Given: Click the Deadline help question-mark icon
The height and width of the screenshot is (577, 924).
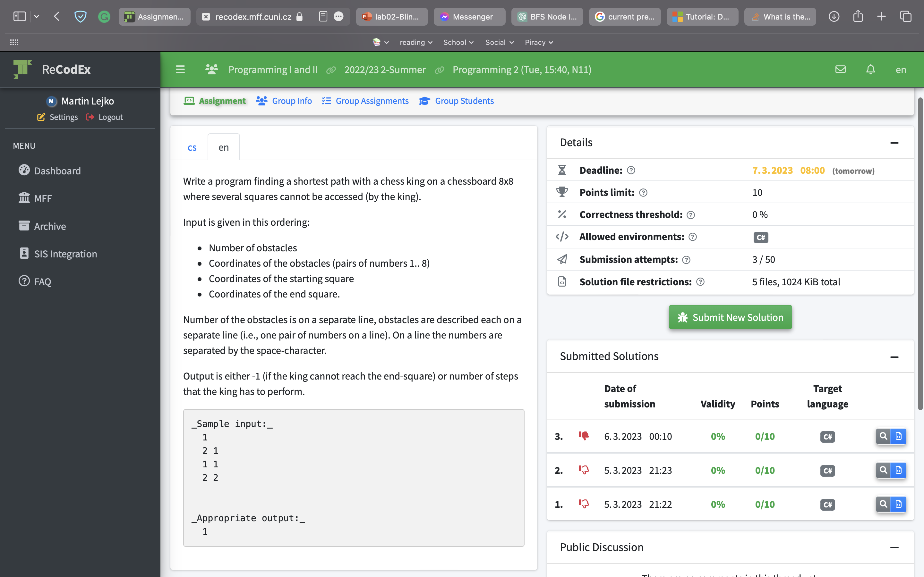Looking at the screenshot, I should click(x=631, y=170).
